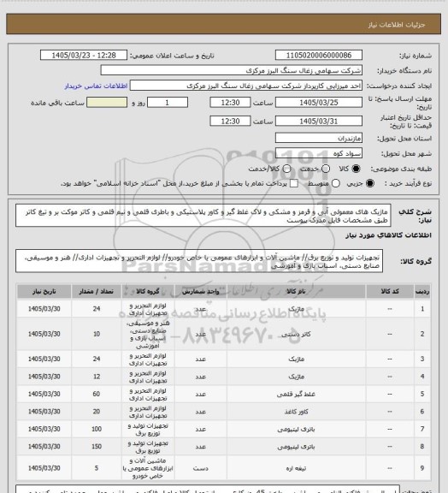The height and width of the screenshot is (493, 448).
Task: Click the delivery province field مازندران
Action: pos(319,138)
